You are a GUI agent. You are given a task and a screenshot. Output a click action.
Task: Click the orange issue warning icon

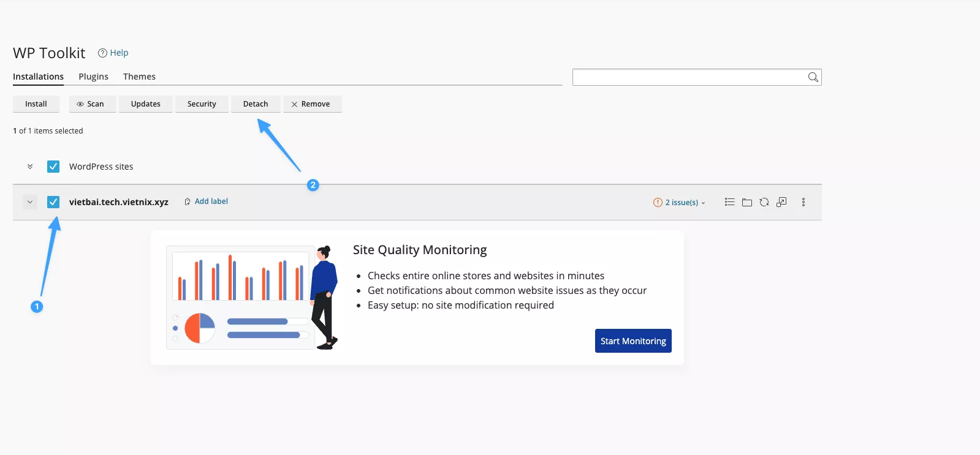658,202
